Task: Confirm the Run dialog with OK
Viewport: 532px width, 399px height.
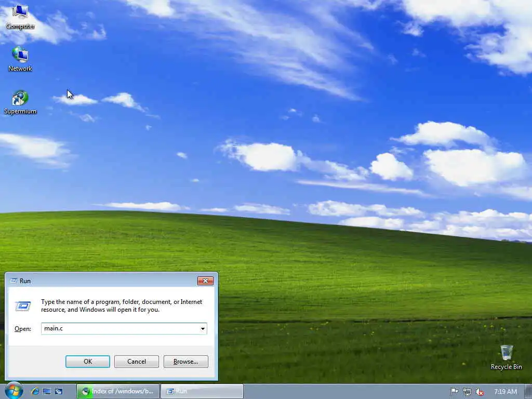Action: pyautogui.click(x=87, y=362)
